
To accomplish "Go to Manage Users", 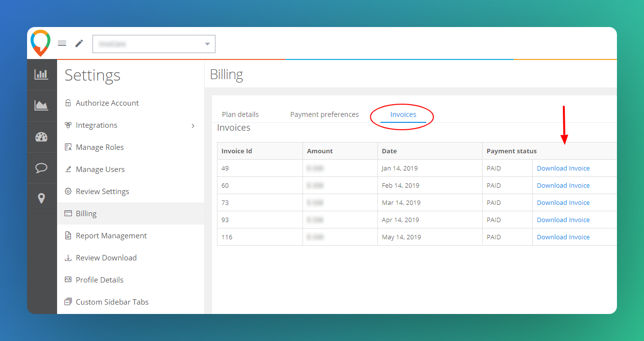I will (100, 169).
